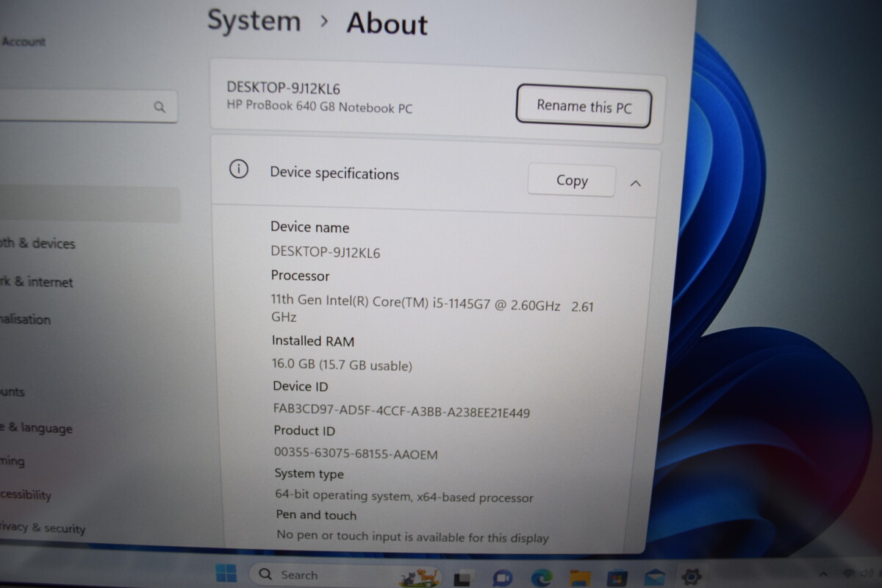Click the 11th Gen Intel Core processor value
Screen dimensions: 882x588
click(432, 311)
